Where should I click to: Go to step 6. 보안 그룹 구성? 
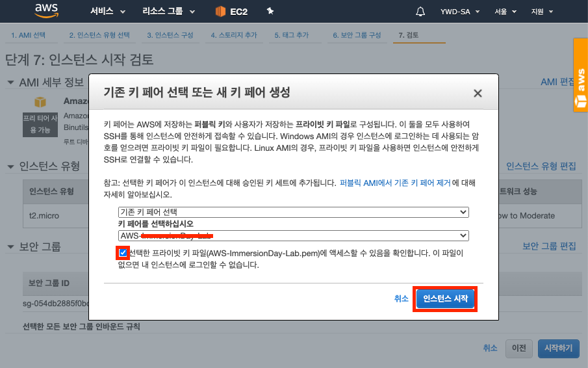click(357, 35)
